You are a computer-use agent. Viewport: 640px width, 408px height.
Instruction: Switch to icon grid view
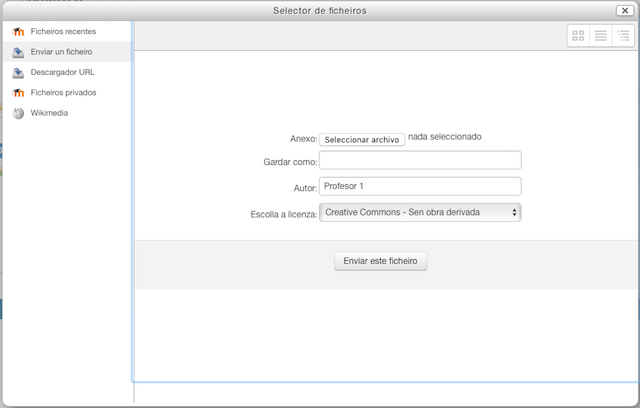point(578,35)
